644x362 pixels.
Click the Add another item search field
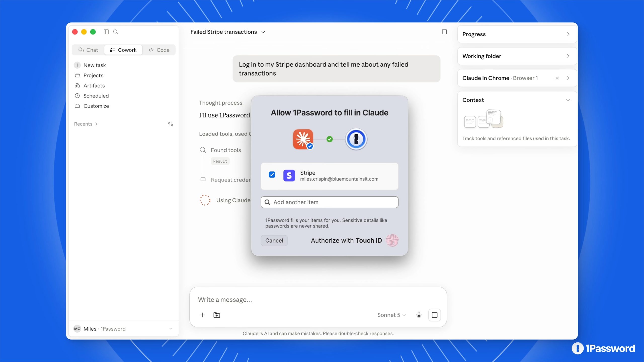pos(330,202)
